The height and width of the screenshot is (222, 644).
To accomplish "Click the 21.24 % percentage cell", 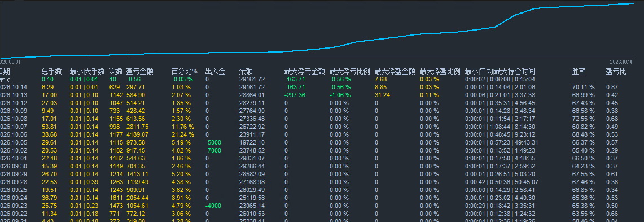I will 183,134.
